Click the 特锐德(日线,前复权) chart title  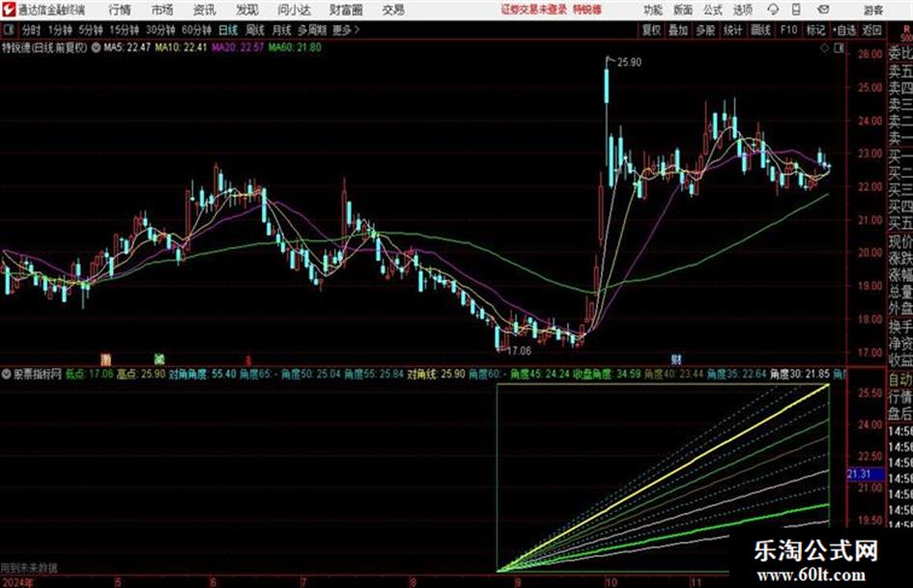(x=44, y=47)
